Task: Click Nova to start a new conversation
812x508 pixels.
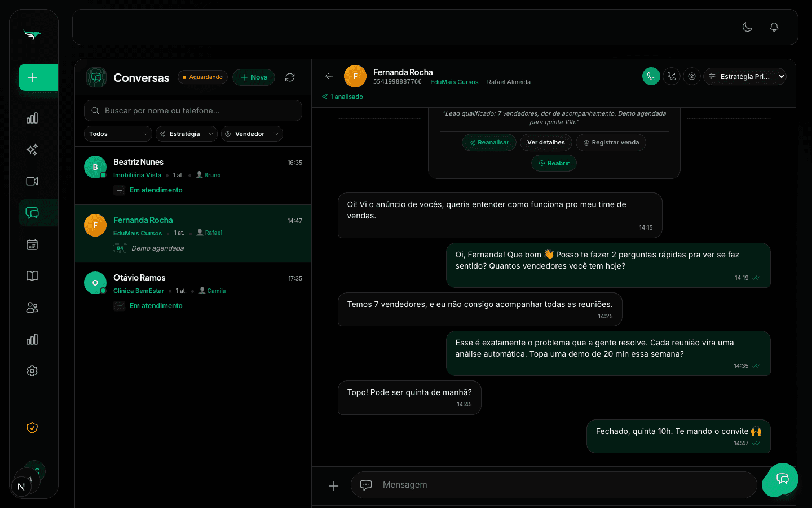Action: (x=254, y=77)
